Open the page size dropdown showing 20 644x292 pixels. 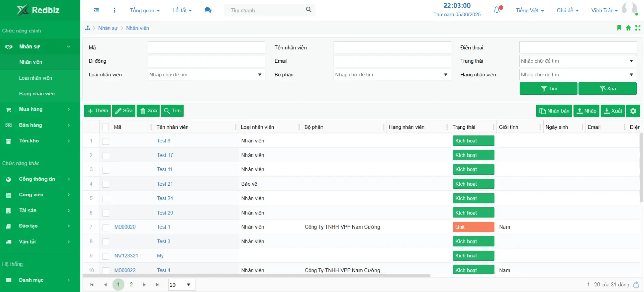[182, 285]
